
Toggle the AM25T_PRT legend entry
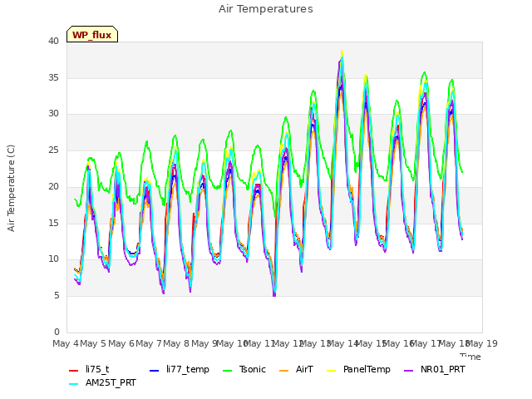click(102, 382)
